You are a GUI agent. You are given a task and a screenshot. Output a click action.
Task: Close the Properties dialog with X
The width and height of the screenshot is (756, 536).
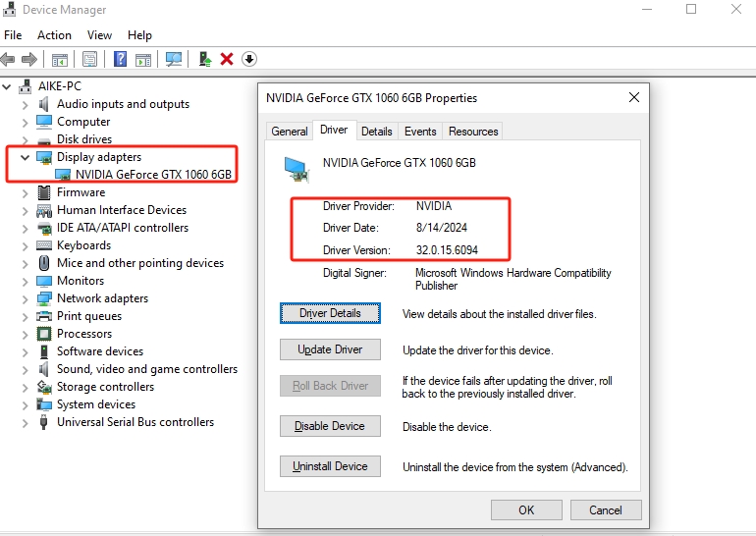(634, 97)
